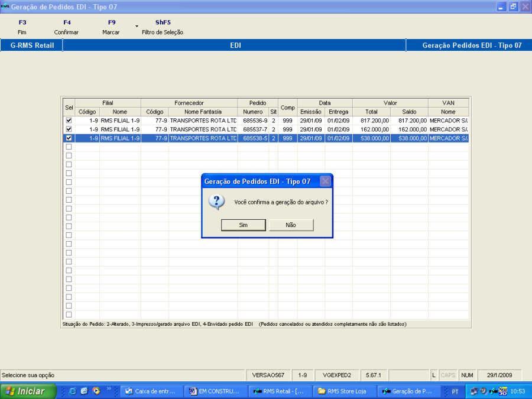
Task: Select order number 685536-9 cell
Action: [253, 121]
